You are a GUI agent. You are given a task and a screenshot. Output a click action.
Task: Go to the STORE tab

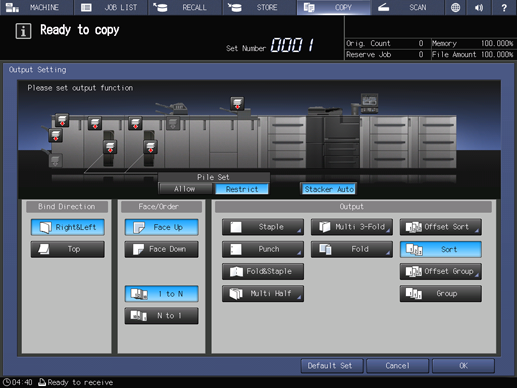(259, 7)
